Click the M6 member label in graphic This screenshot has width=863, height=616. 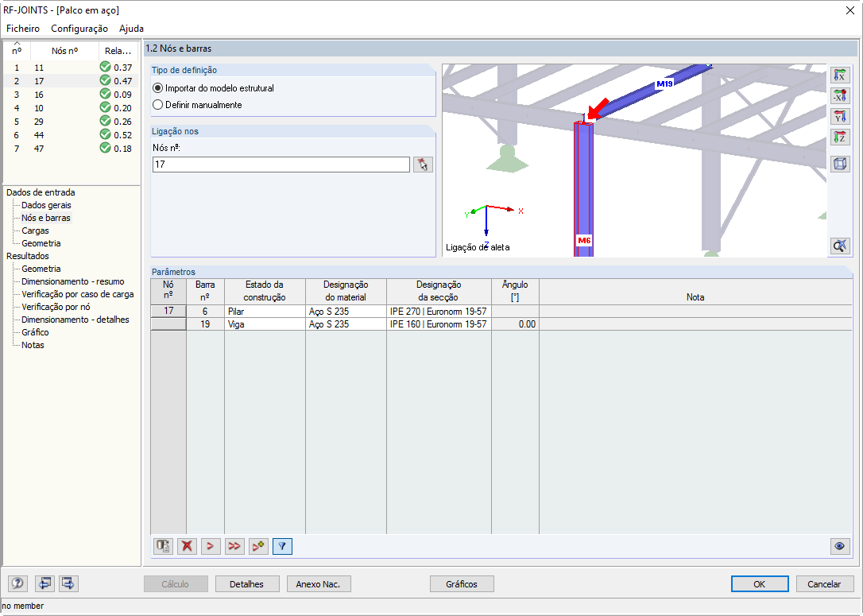pyautogui.click(x=584, y=241)
